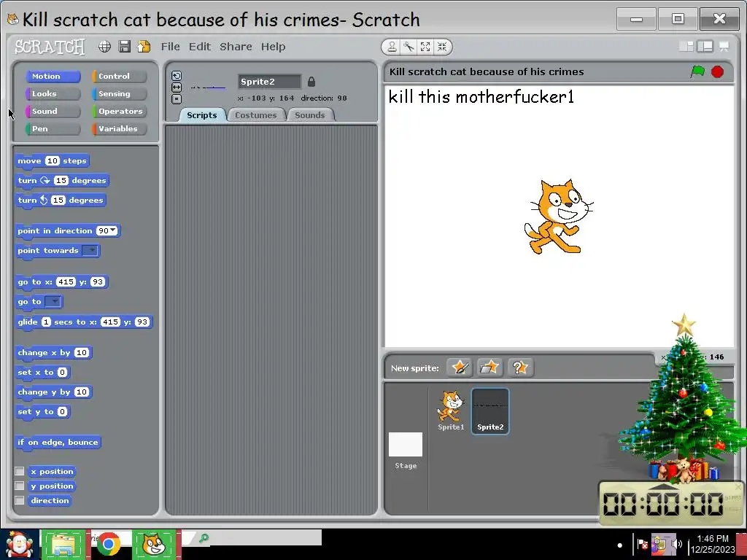Click the turn counterclockwise 15 degrees block
The image size is (747, 560).
[x=61, y=200]
